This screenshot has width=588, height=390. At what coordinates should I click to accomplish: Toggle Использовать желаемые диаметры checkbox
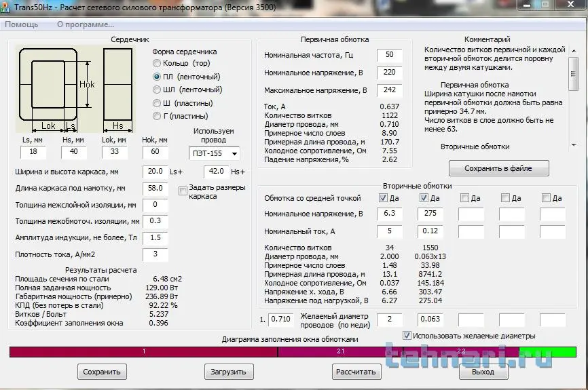407,336
